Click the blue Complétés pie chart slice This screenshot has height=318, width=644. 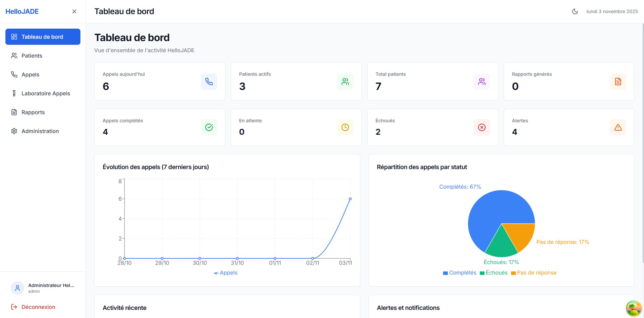click(x=488, y=212)
